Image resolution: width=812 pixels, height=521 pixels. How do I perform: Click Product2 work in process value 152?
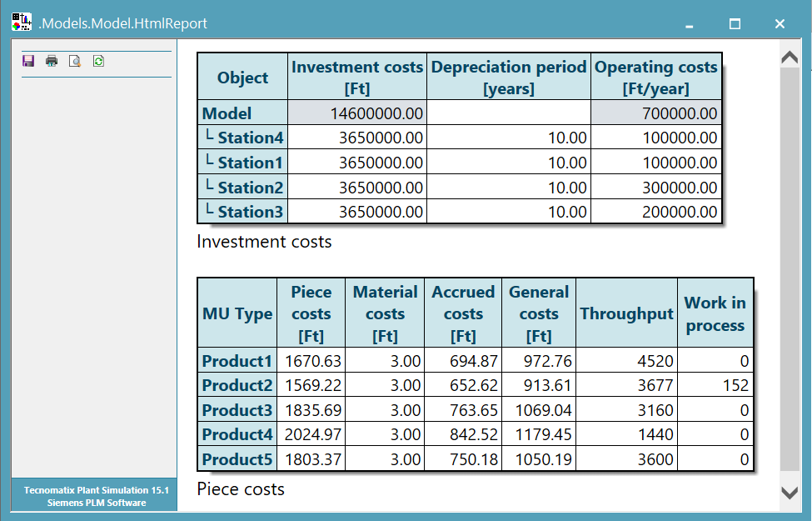click(x=735, y=386)
